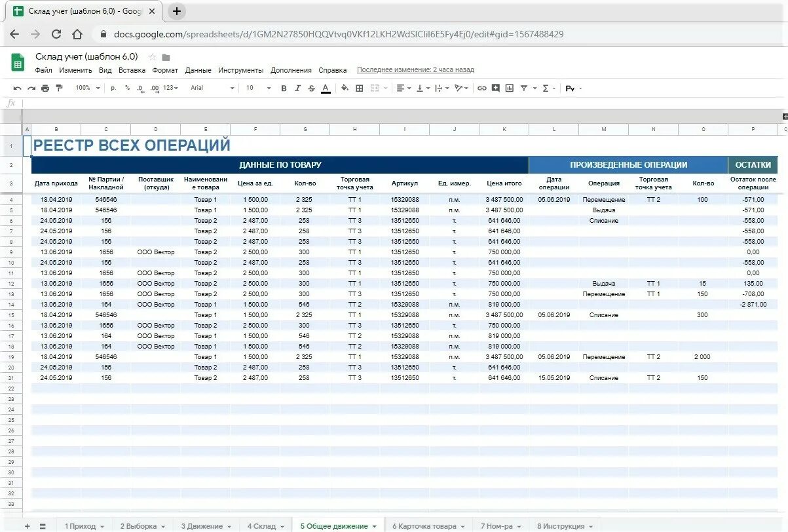Select the 'Остаток после операции' header cell
This screenshot has height=532, width=788.
(753, 183)
